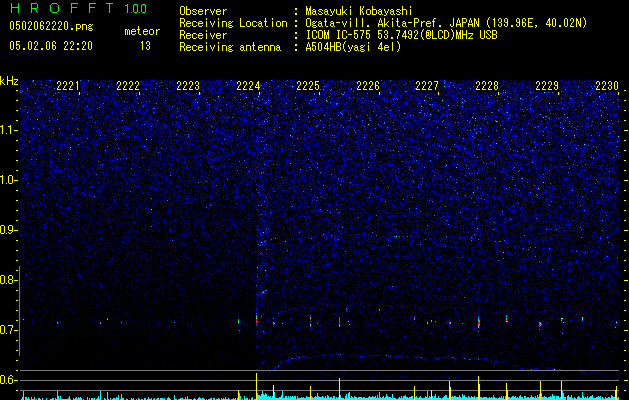Click the 2224 time marker
This screenshot has width=629, height=400.
248,86
